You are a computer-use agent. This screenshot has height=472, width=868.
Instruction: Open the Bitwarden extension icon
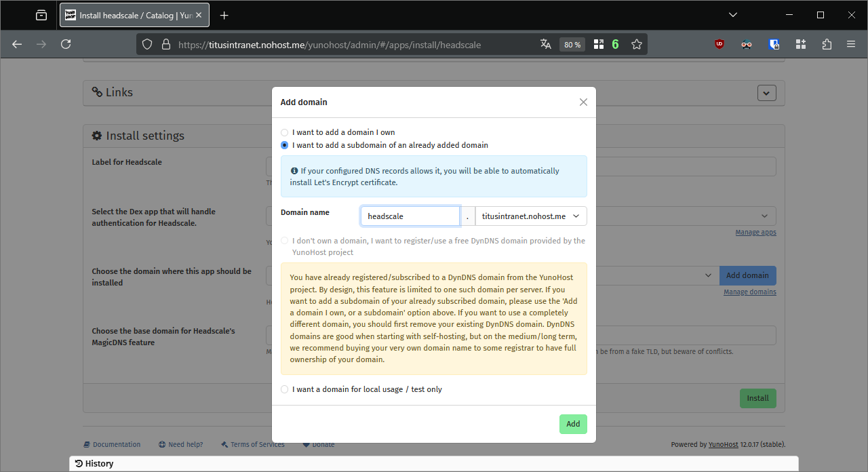point(774,44)
